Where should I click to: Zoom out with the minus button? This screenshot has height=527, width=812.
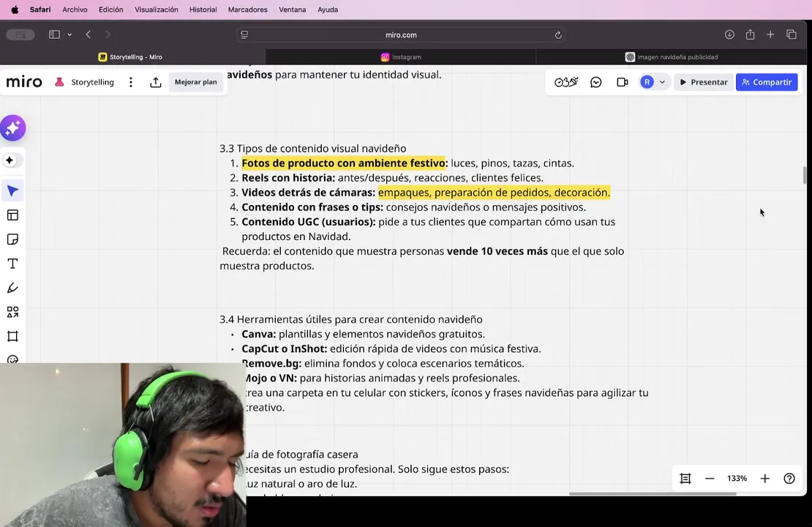[710, 478]
